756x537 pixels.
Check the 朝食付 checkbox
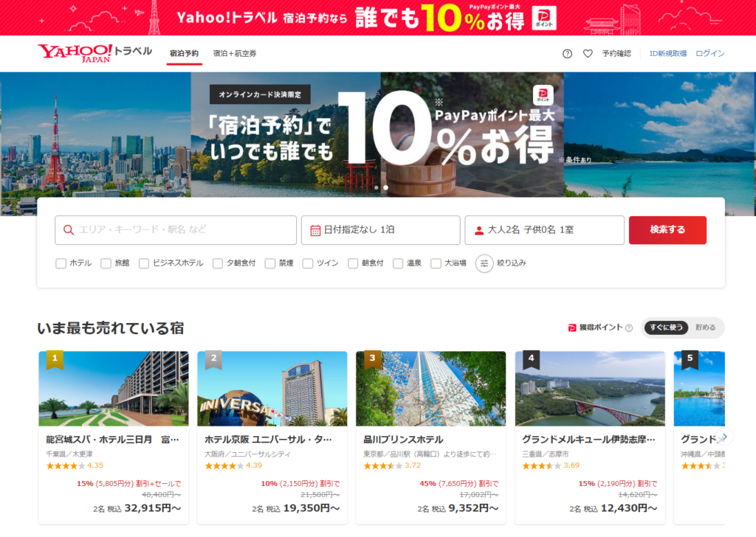[x=353, y=263]
